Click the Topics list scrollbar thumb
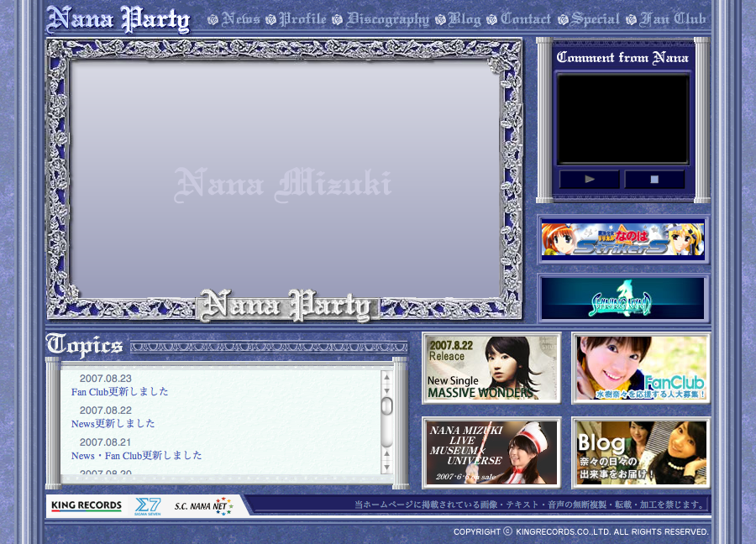Image resolution: width=756 pixels, height=544 pixels. [386, 406]
